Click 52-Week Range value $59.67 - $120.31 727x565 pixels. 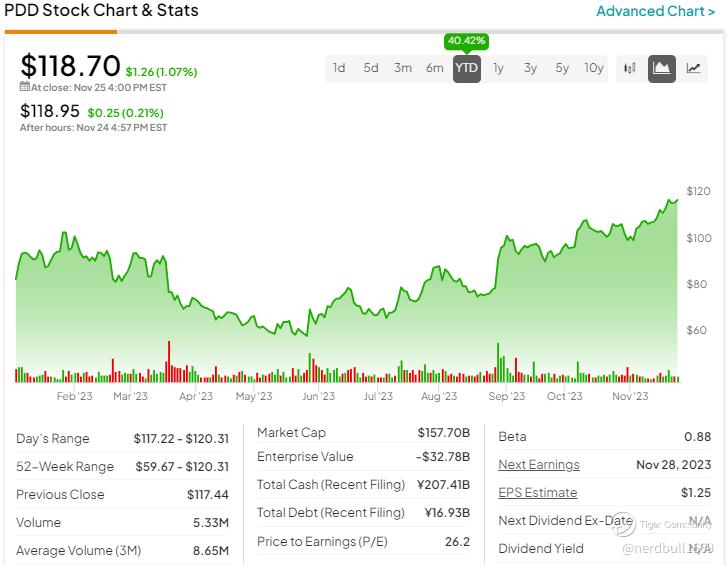(182, 466)
